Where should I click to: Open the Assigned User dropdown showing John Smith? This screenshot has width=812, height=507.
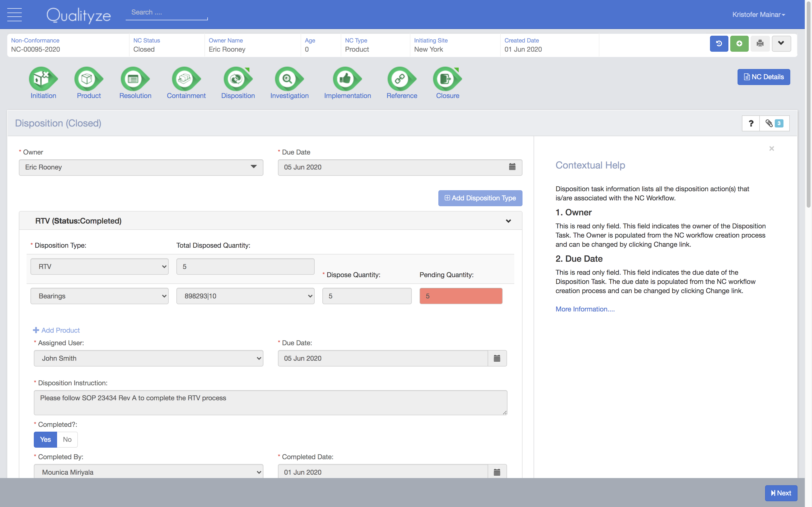(148, 358)
